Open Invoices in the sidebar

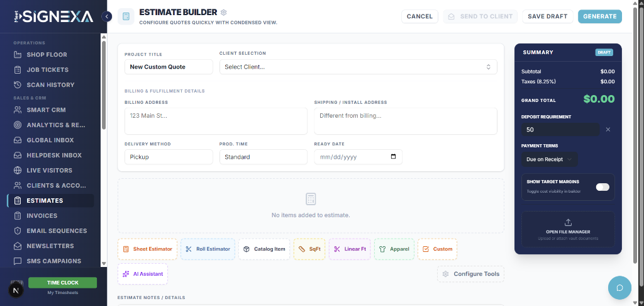[42, 216]
